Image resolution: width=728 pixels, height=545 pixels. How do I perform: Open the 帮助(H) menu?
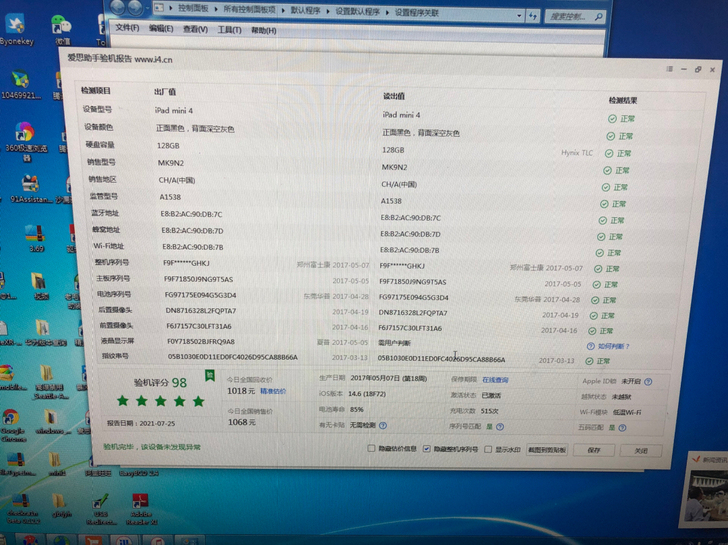[264, 30]
